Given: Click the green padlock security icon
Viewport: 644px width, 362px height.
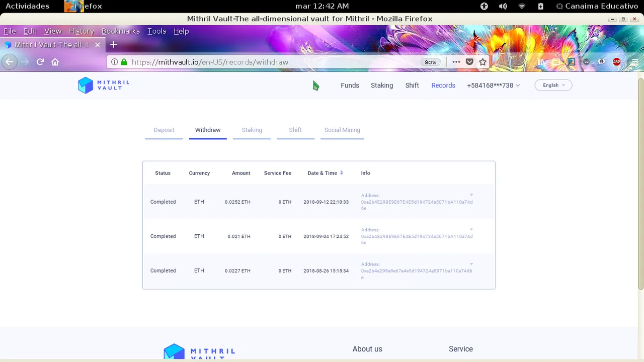Looking at the screenshot, I should point(124,62).
